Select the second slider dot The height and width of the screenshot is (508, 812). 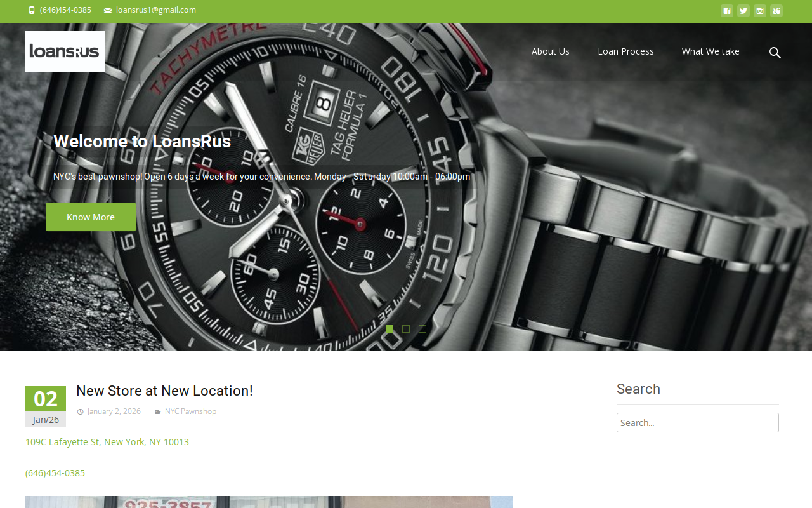coord(406,329)
